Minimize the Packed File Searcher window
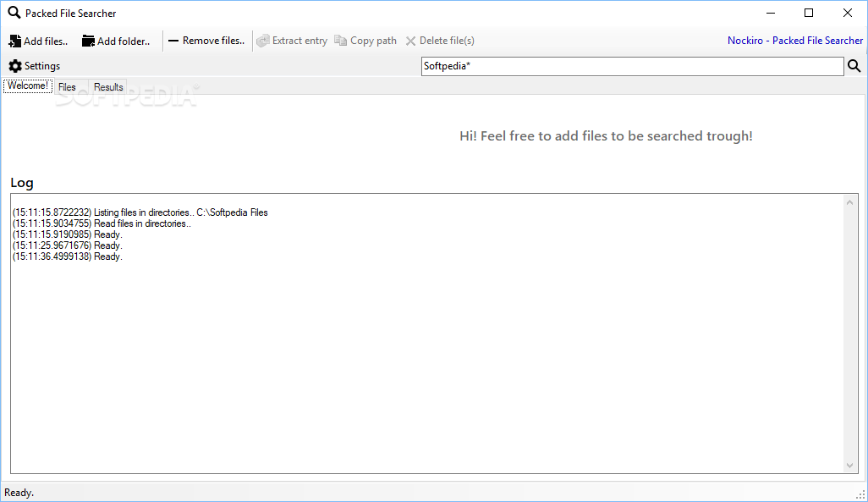The image size is (868, 502). point(770,13)
